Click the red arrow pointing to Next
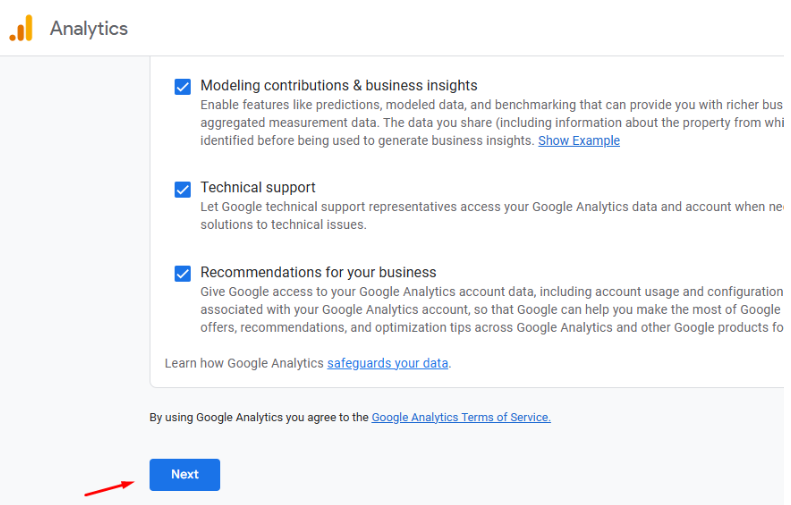The height and width of the screenshot is (505, 791). point(109,488)
